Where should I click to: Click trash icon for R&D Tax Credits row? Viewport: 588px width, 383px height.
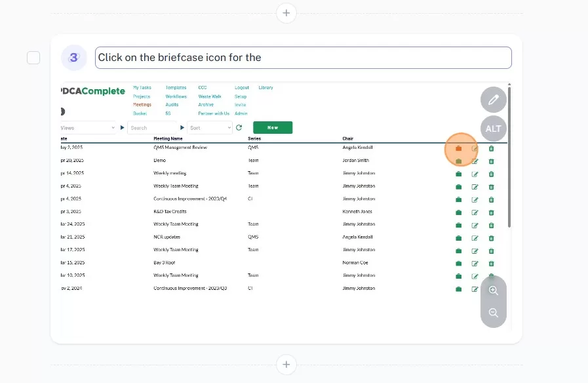(492, 212)
